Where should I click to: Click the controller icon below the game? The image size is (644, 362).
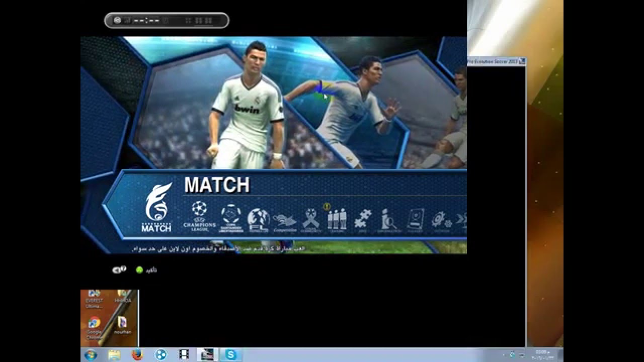pos(119,270)
